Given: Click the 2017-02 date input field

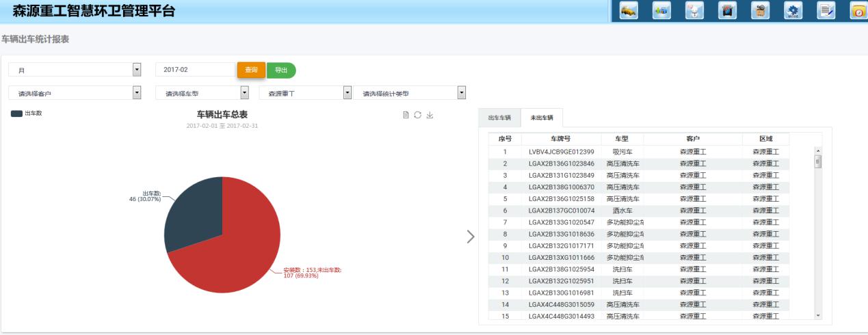Looking at the screenshot, I should pos(195,70).
